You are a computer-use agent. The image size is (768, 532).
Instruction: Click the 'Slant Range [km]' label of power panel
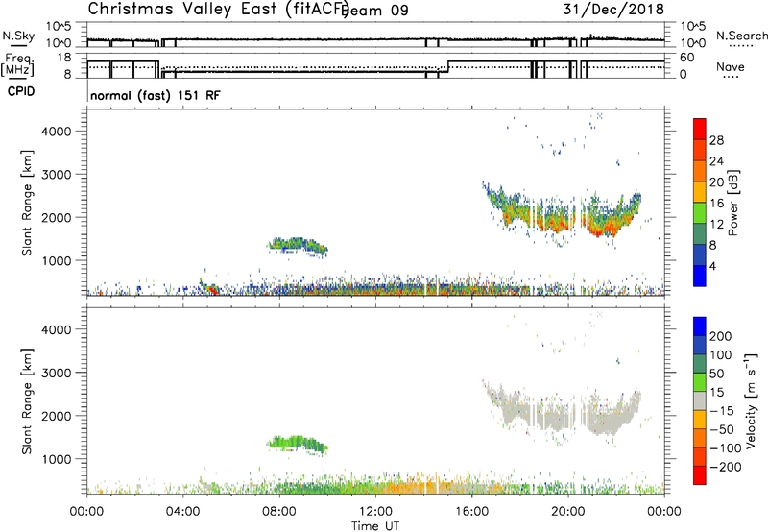point(27,203)
